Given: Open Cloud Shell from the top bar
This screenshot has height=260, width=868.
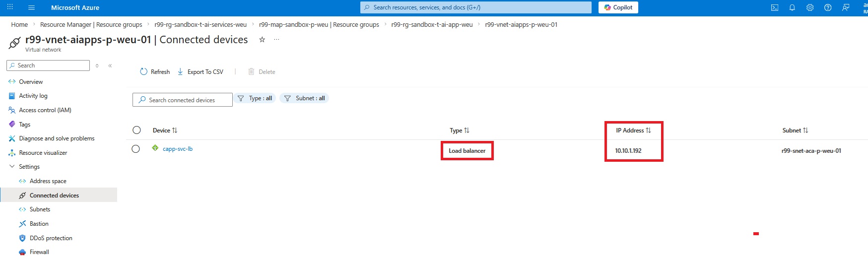Looking at the screenshot, I should (x=774, y=7).
